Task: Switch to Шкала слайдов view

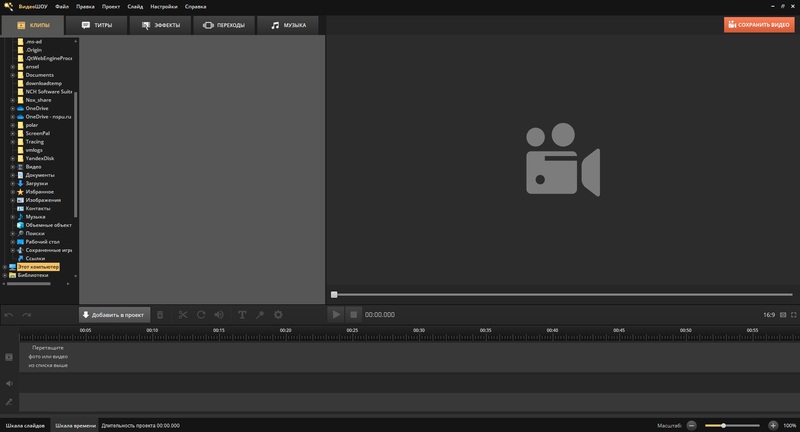Action: (25, 425)
